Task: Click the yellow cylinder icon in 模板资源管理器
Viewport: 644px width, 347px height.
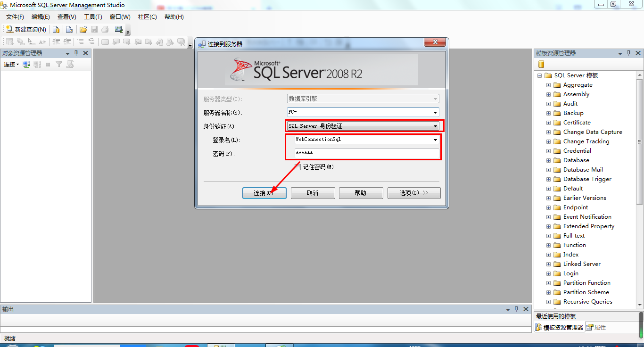Action: (x=541, y=64)
